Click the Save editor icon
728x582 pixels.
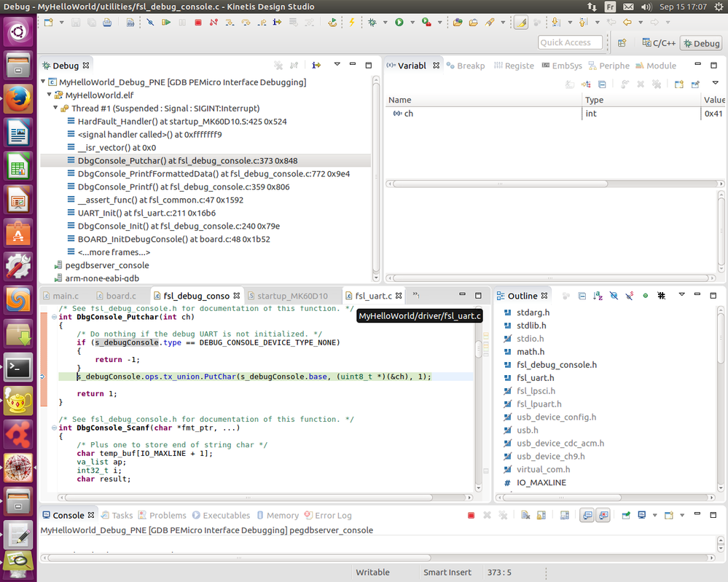pos(75,22)
